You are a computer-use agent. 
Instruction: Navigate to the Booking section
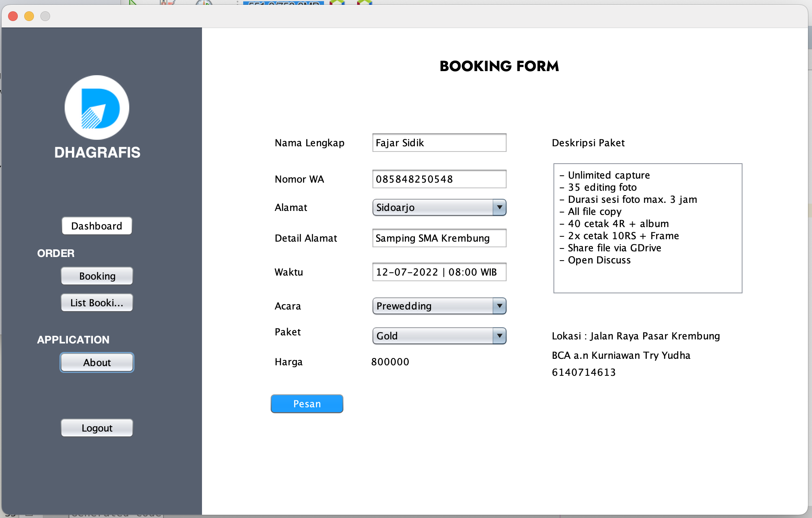pyautogui.click(x=97, y=276)
